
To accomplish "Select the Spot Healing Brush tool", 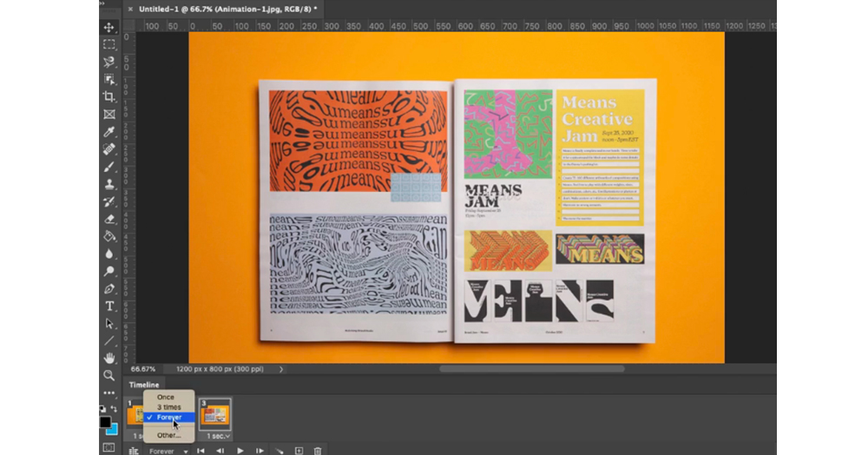I will pos(109,149).
